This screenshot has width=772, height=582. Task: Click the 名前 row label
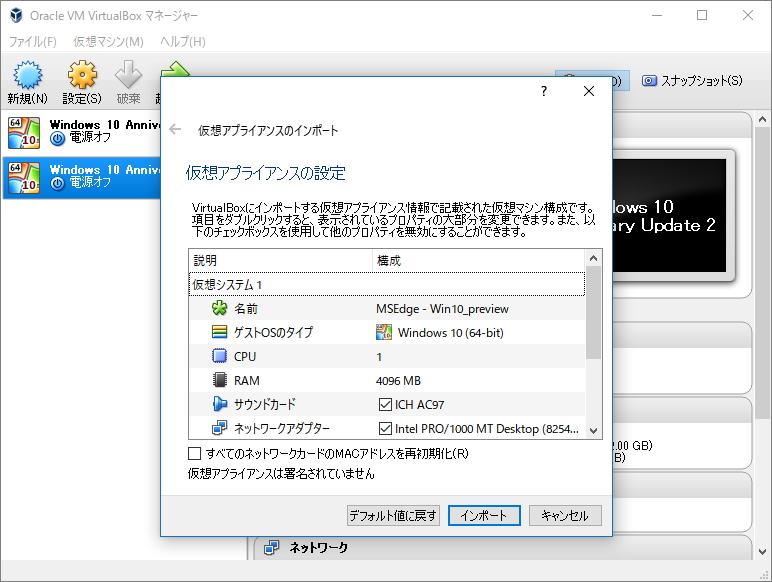coord(246,309)
